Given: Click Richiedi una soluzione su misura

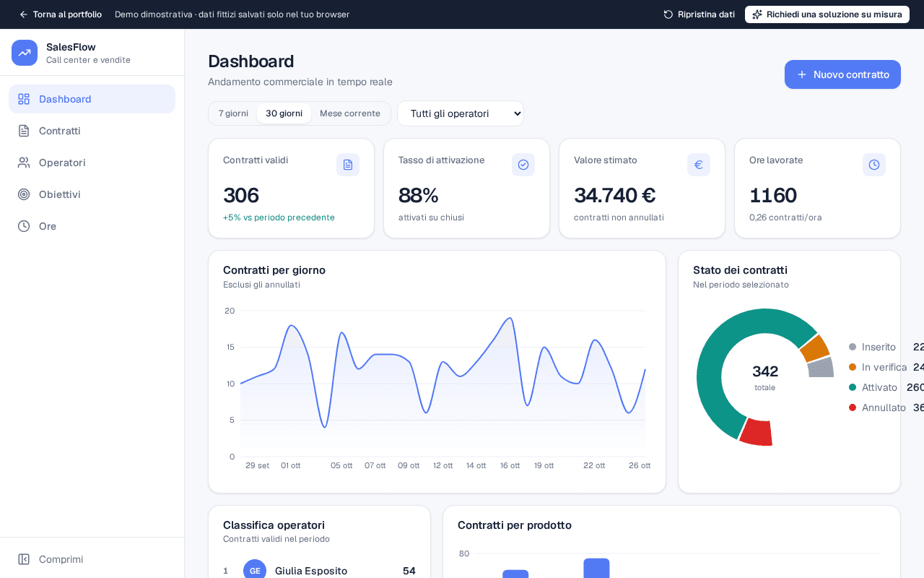Looking at the screenshot, I should coord(827,14).
